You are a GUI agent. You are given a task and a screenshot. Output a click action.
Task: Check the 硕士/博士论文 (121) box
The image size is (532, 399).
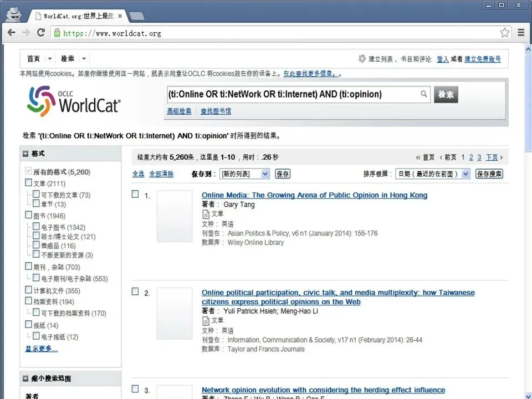[x=36, y=236]
